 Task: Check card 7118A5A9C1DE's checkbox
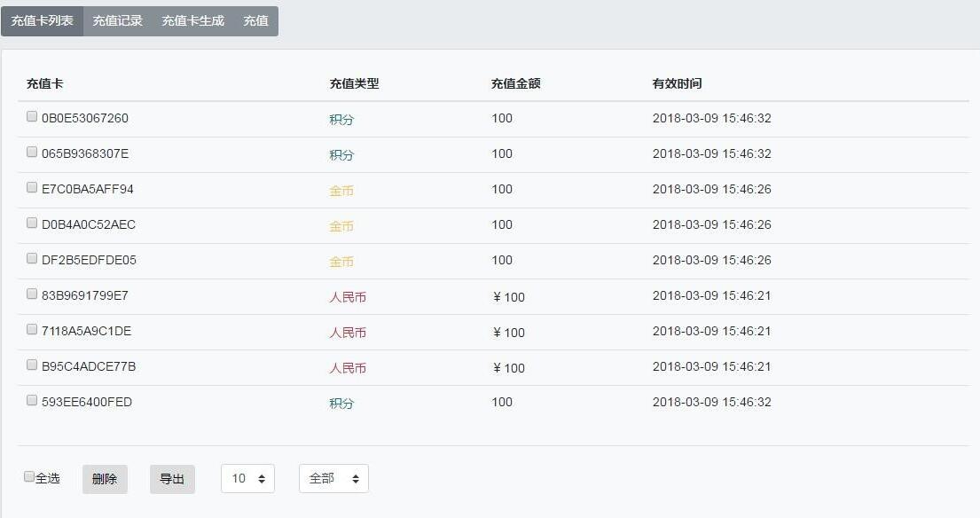(31, 329)
